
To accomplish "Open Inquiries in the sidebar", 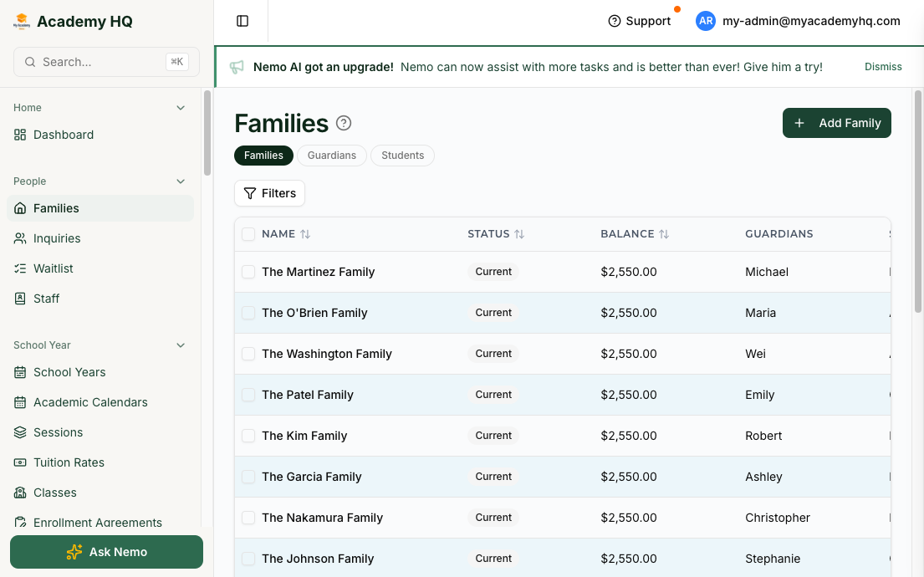I will pos(100,238).
